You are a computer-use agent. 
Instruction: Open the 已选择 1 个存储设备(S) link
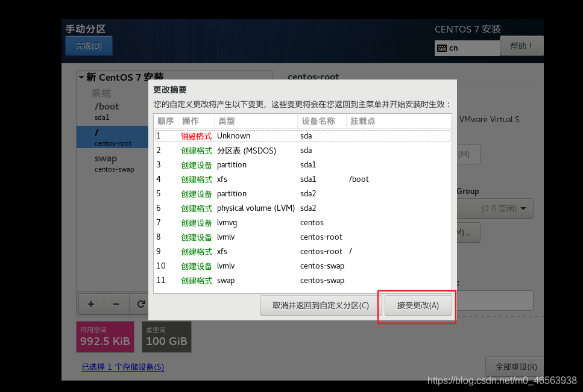coord(123,367)
